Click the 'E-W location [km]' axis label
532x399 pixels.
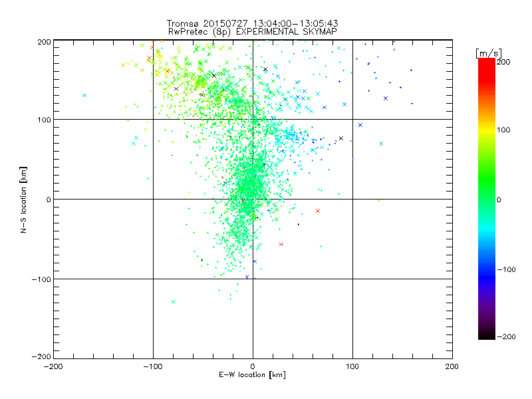point(252,375)
